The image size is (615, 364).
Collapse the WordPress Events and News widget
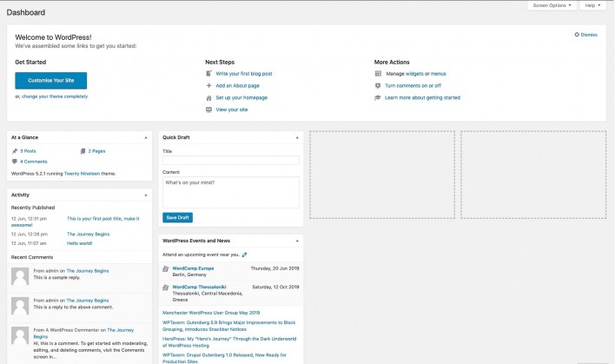[297, 241]
